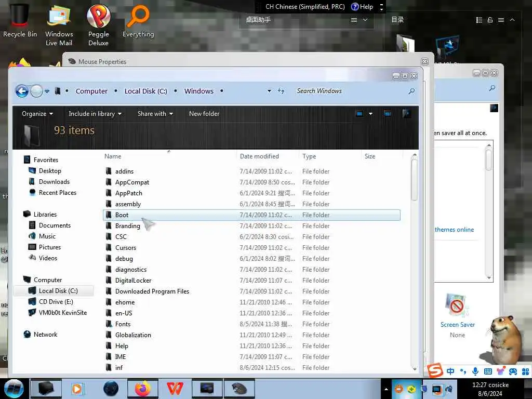This screenshot has width=532, height=399.
Task: Open WPS Office from the taskbar
Action: click(x=175, y=389)
